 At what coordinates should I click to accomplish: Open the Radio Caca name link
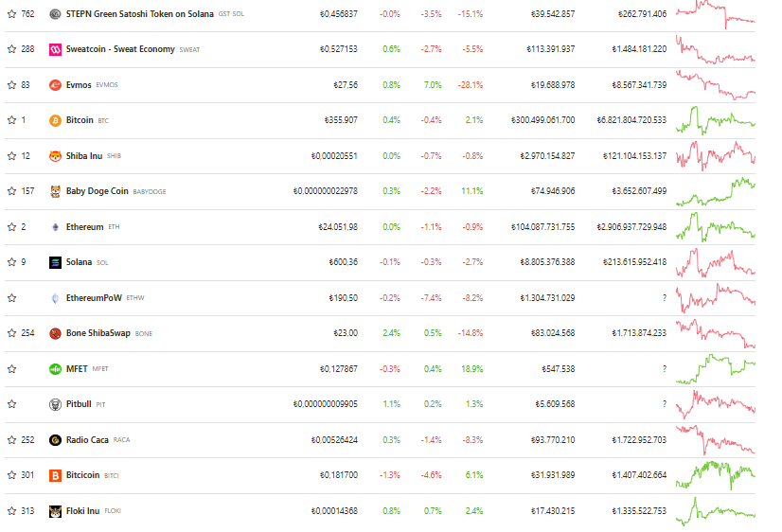point(87,440)
